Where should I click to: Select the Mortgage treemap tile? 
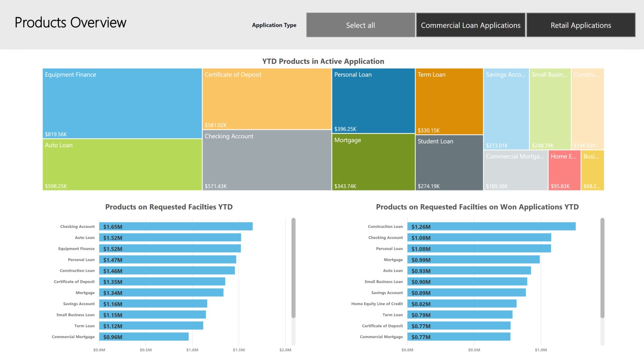point(373,162)
